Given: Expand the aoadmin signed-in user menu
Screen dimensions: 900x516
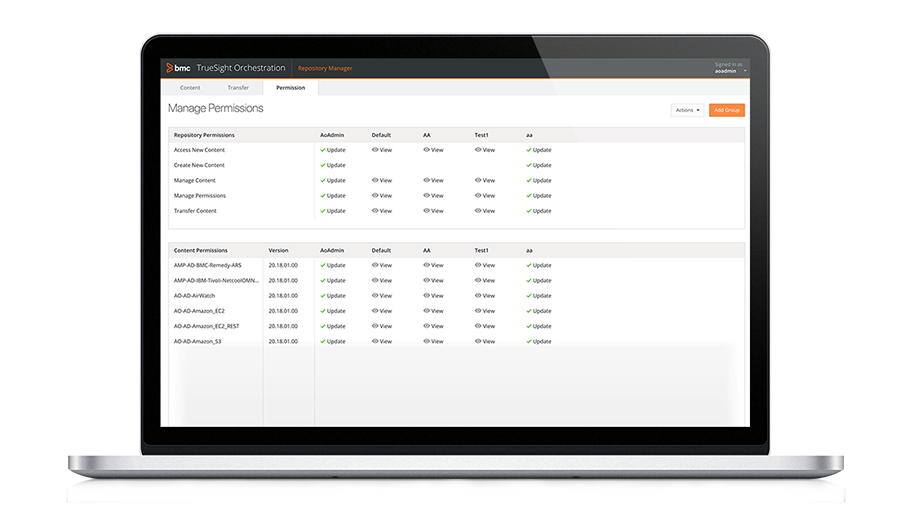Looking at the screenshot, I should 731,71.
